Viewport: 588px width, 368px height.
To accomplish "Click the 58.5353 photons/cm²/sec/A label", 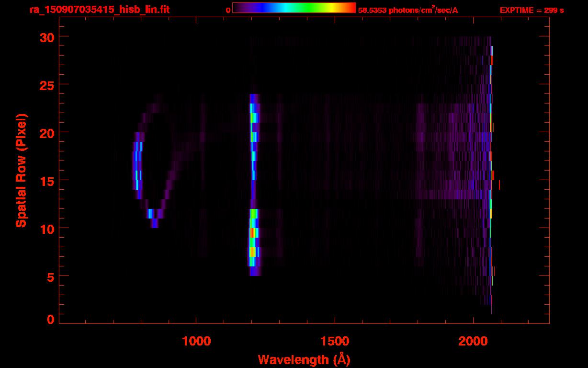I will coord(408,10).
